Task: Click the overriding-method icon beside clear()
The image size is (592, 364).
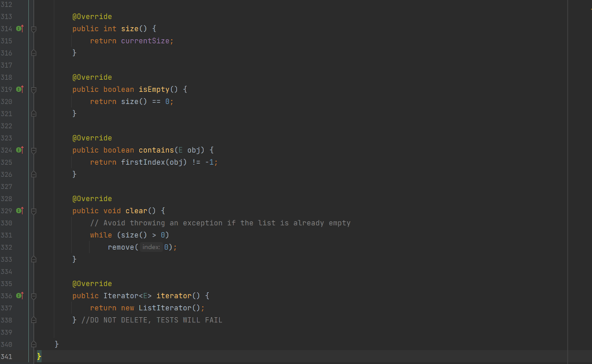Action: 19,210
